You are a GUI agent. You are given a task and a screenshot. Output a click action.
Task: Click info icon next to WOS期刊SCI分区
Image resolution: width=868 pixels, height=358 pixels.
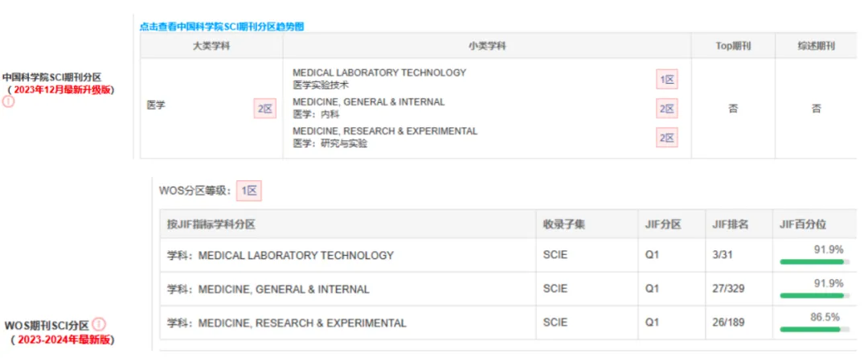[x=99, y=323]
